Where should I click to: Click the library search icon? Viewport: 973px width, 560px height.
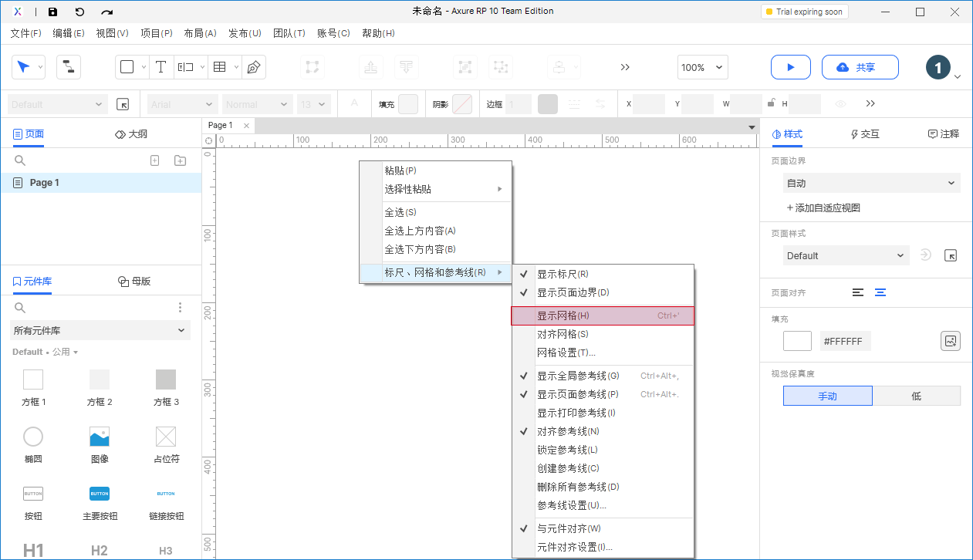click(20, 308)
